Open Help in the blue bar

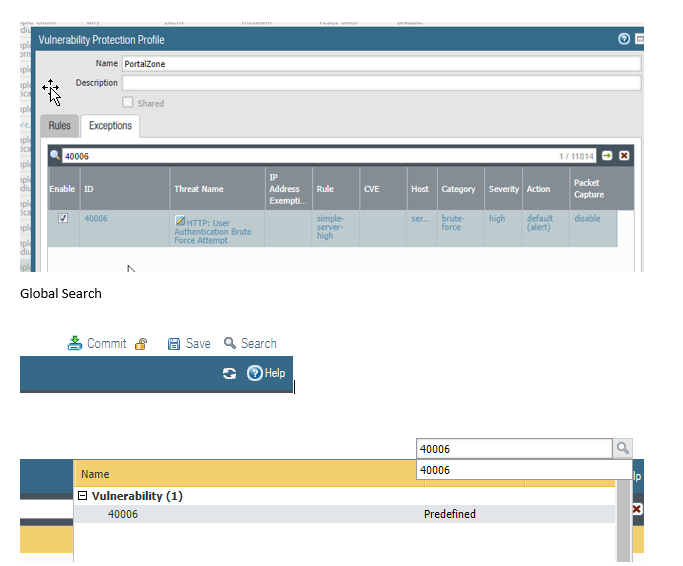click(x=266, y=373)
